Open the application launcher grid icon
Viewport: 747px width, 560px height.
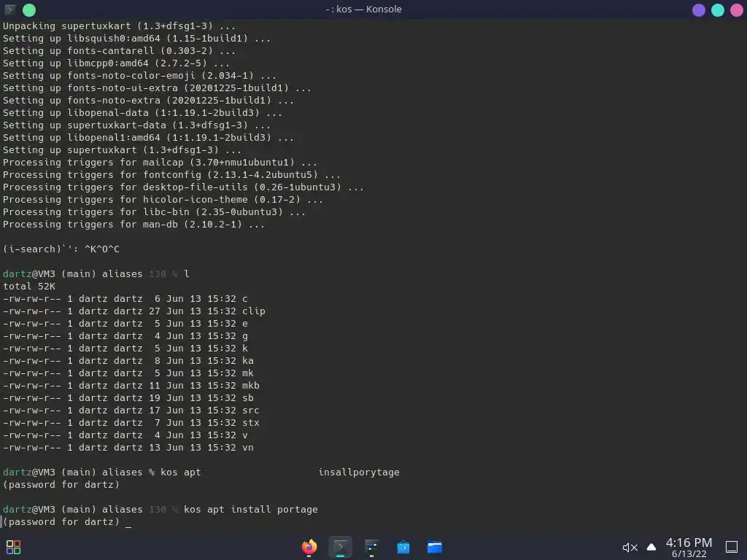pyautogui.click(x=13, y=547)
